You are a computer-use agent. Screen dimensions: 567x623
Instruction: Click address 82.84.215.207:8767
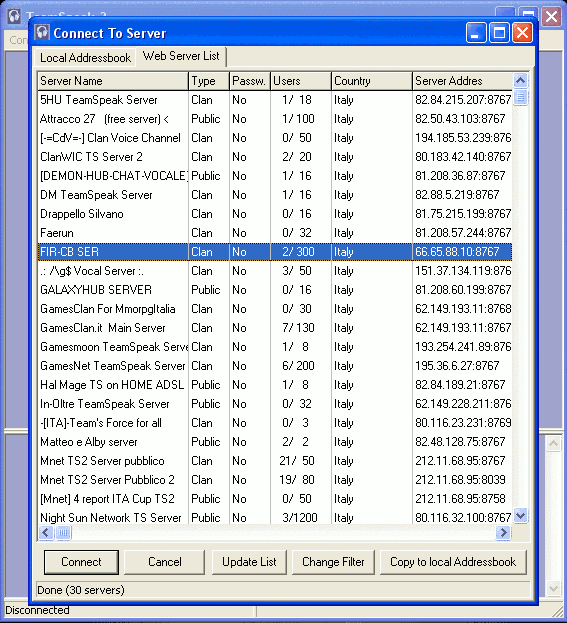pos(463,100)
